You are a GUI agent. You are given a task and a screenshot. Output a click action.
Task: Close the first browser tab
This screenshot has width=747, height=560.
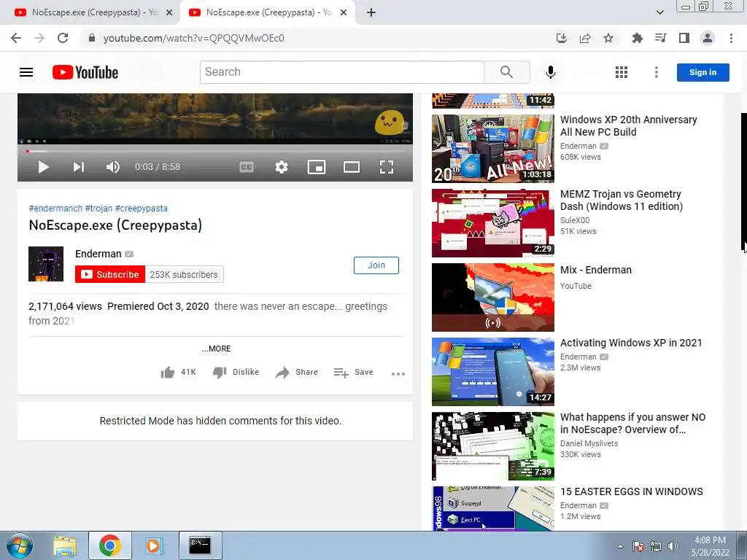coord(169,13)
